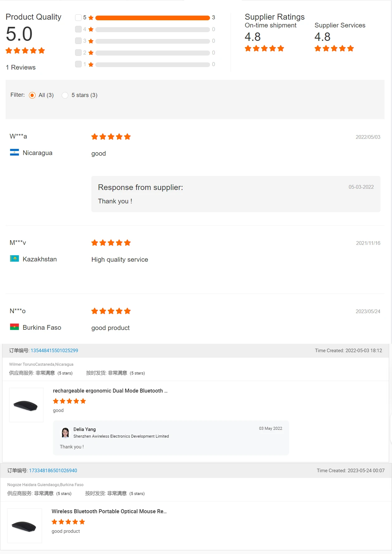Image resolution: width=392 pixels, height=554 pixels.
Task: Click the Product Quality five-star rating
Action: 25,51
